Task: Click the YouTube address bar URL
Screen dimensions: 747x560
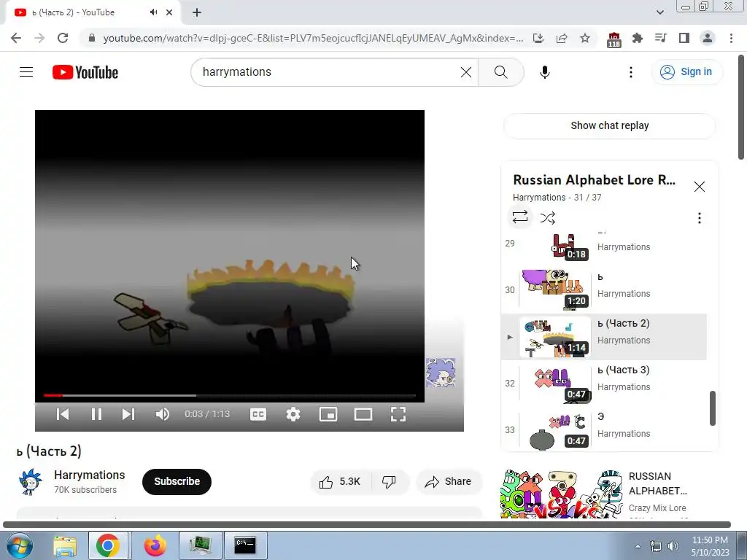Action: (313, 38)
